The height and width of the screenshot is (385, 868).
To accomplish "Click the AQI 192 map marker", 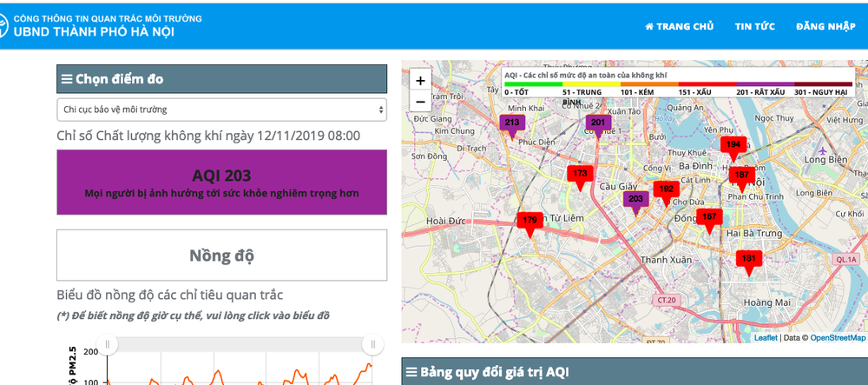I will [667, 193].
